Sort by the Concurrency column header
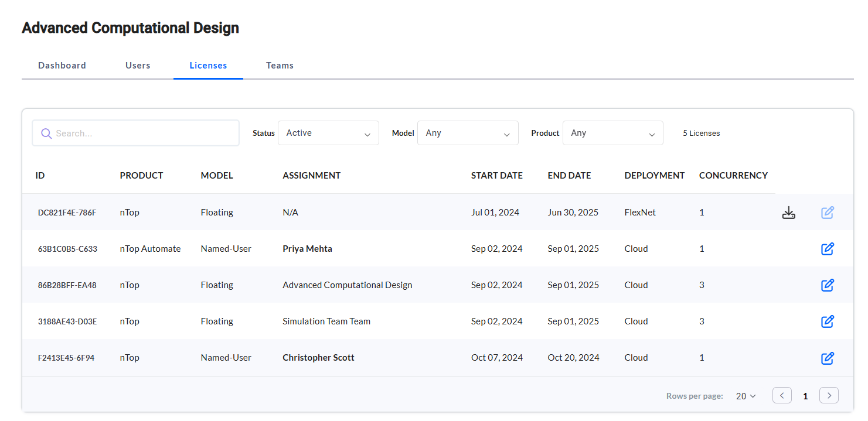This screenshot has width=868, height=421. tap(733, 176)
